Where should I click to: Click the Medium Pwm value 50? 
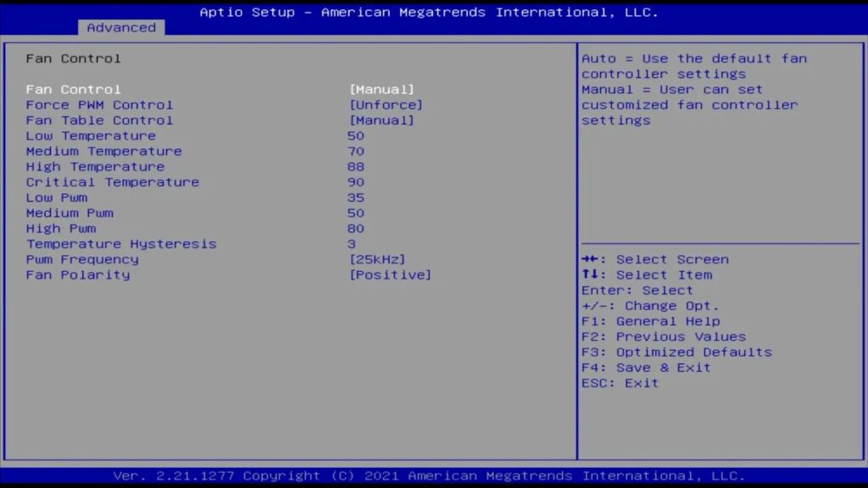(x=356, y=213)
